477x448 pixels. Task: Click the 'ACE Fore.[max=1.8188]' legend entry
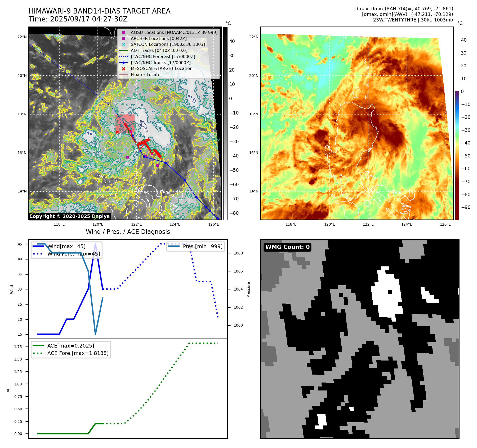70,353
